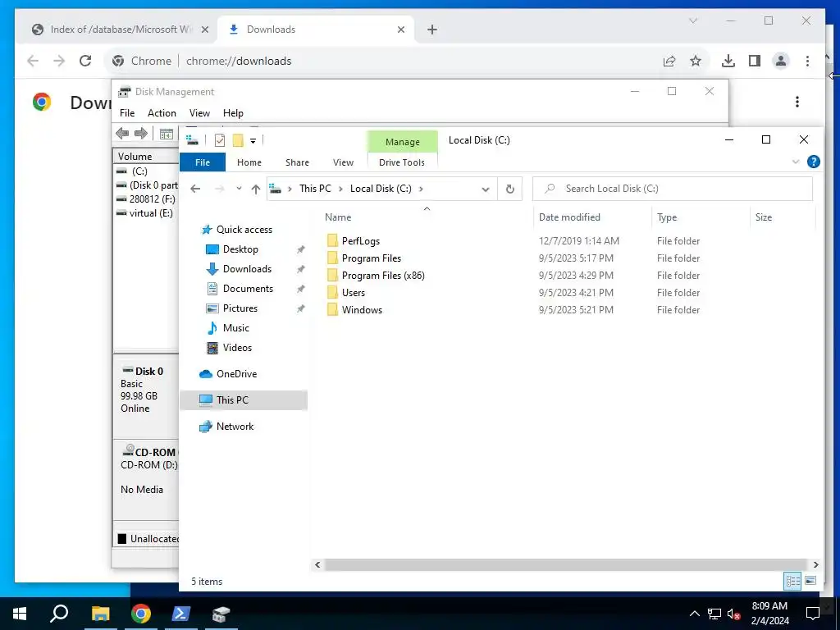Click Manage contextual tab
This screenshot has height=630, width=840.
click(402, 142)
